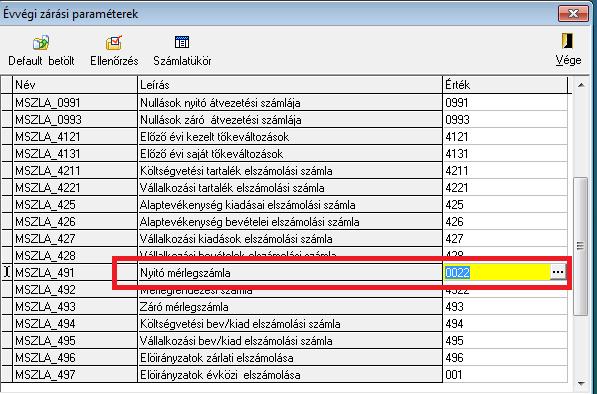Select the value cell 493
The width and height of the screenshot is (597, 394).
[506, 306]
